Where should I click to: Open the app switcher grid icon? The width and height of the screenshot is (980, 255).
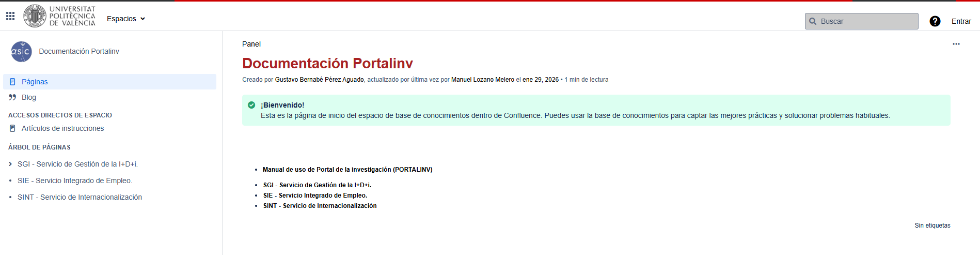[x=10, y=16]
